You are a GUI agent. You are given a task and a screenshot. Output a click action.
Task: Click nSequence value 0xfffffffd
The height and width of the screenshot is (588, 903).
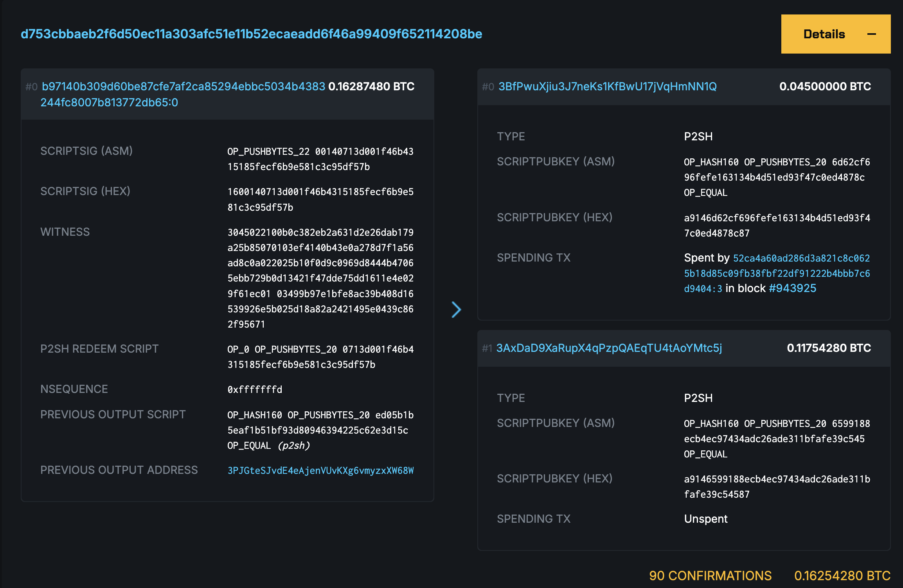coord(255,389)
